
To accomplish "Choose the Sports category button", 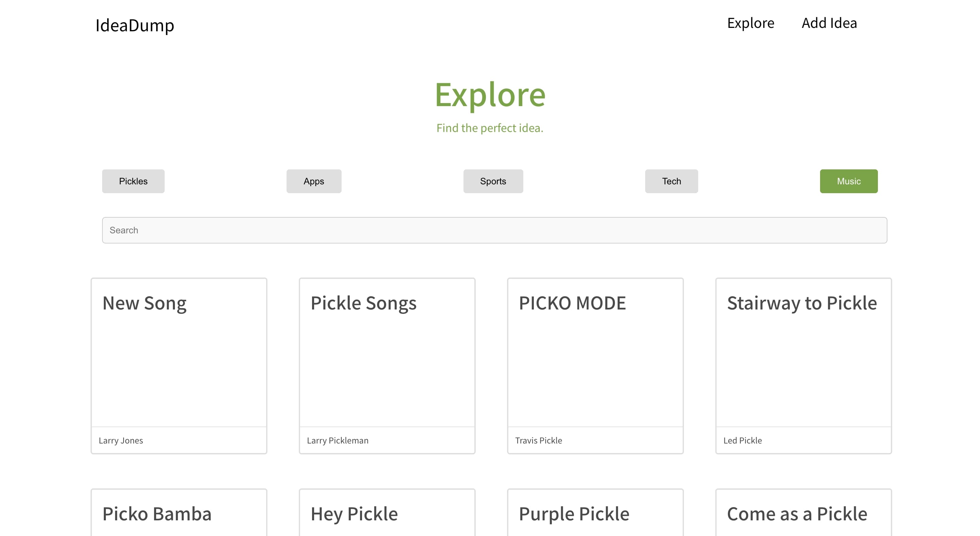I will point(493,181).
